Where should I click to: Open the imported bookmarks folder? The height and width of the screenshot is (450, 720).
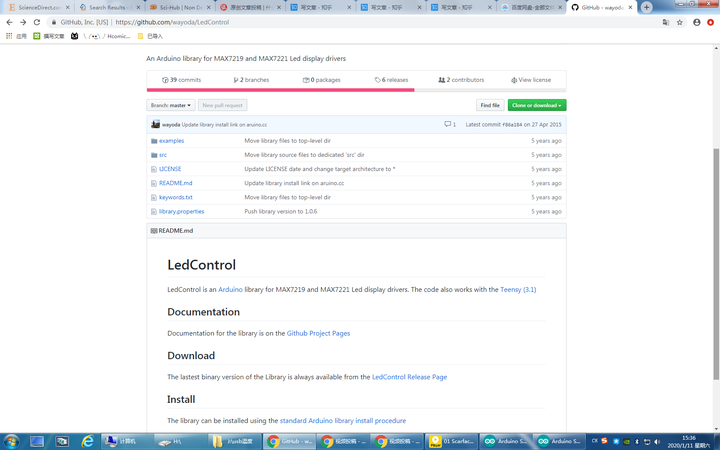[150, 36]
